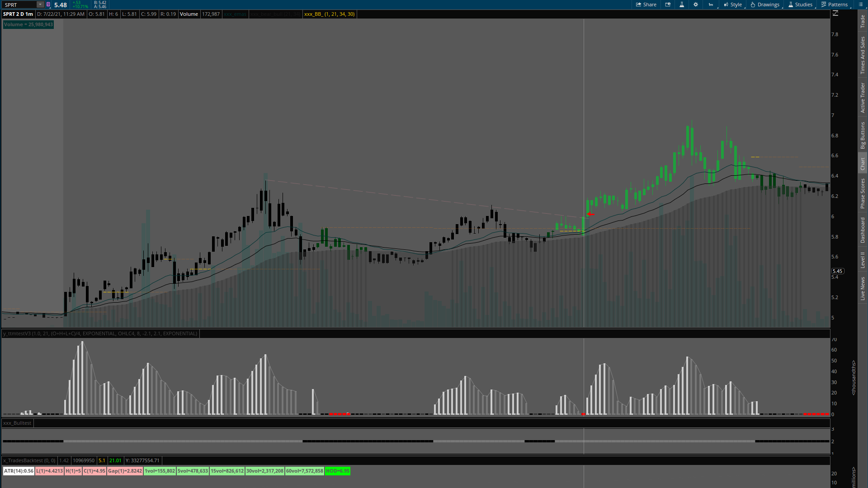Click the purple linked-symbol clipboard icon
868x488 pixels.
[x=48, y=5]
